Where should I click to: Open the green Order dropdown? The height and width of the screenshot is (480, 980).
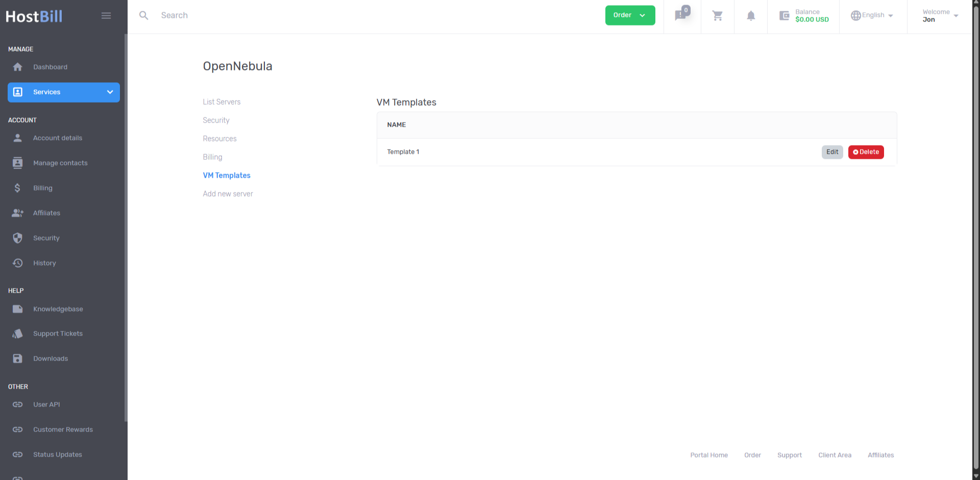[x=630, y=15]
